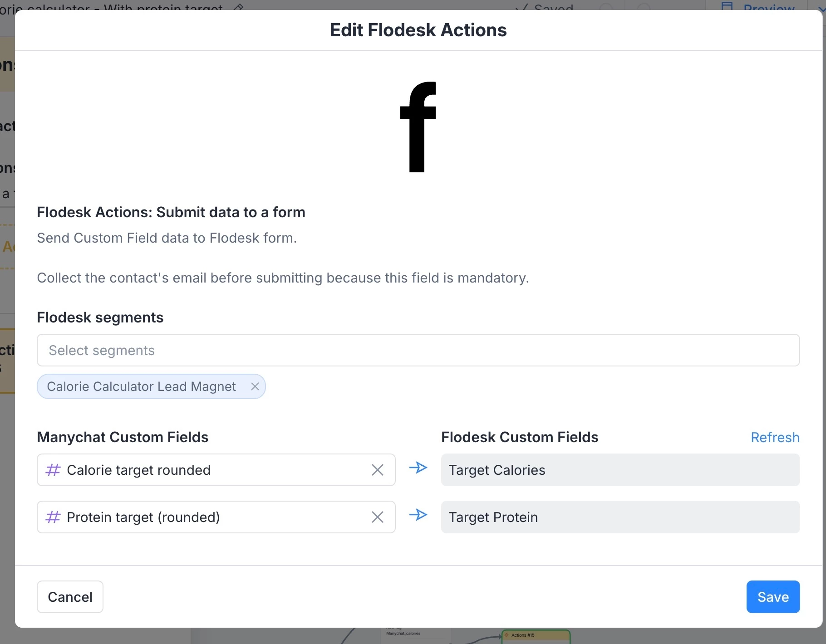Click the Flodesk "f" logo
Viewport: 826px width, 644px height.
(x=418, y=127)
